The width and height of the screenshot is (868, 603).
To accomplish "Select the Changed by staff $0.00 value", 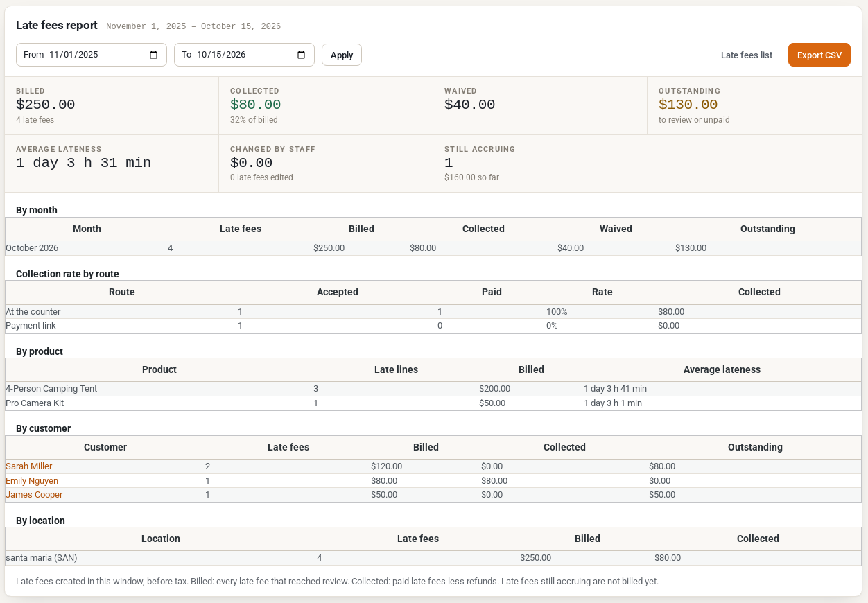I will click(x=252, y=163).
